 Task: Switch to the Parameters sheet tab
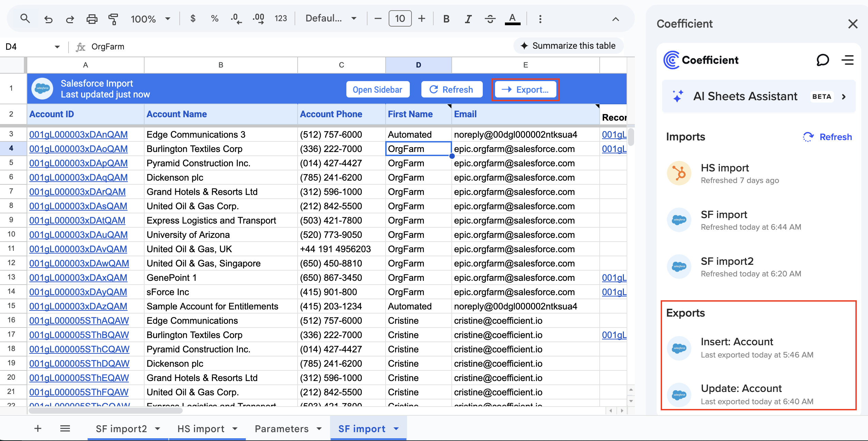point(281,429)
